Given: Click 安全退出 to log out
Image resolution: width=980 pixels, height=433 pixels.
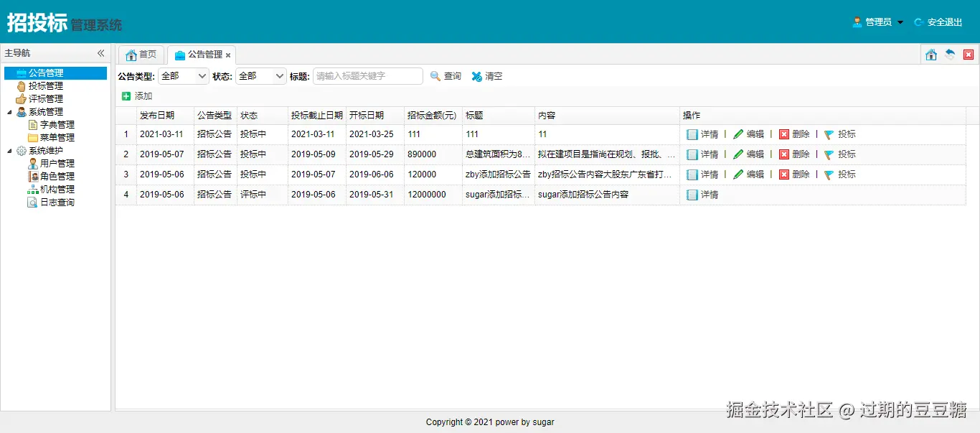Looking at the screenshot, I should click(x=944, y=22).
